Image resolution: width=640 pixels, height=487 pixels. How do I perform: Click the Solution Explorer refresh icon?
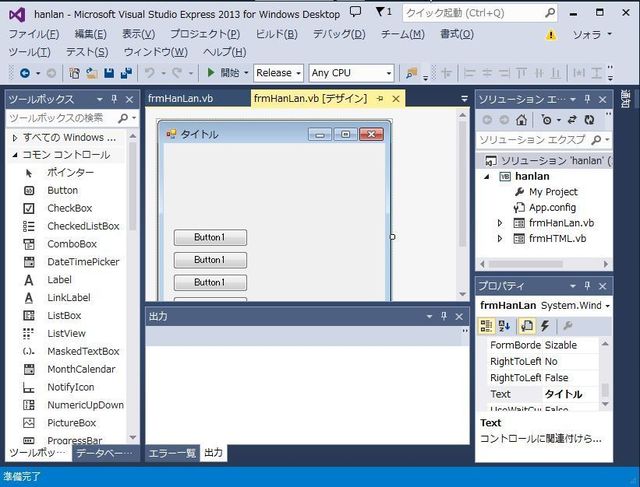(589, 120)
